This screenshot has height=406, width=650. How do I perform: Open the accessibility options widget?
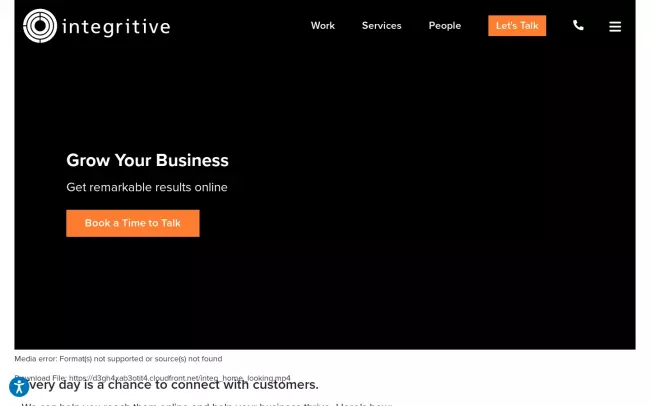click(x=19, y=387)
